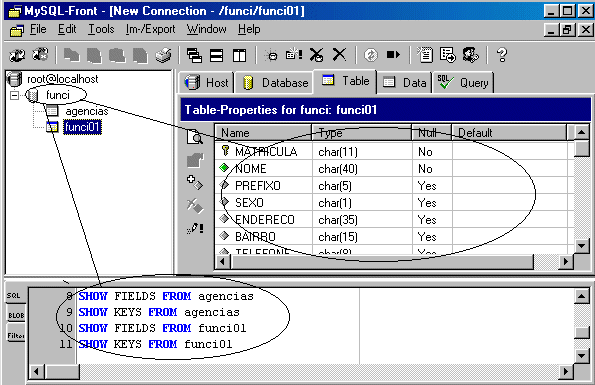Click the connect-to-server toolbar icon
Image resolution: width=595 pixels, height=385 pixels.
[17, 55]
